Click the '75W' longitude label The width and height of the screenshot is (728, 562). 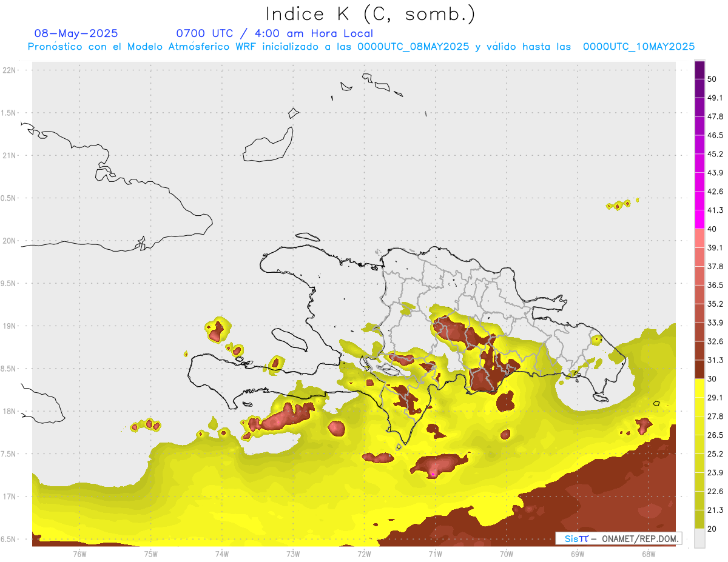click(x=150, y=554)
